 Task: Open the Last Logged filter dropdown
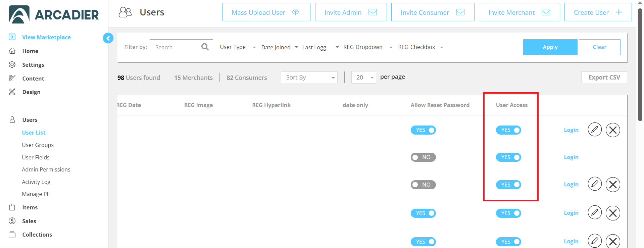point(320,47)
